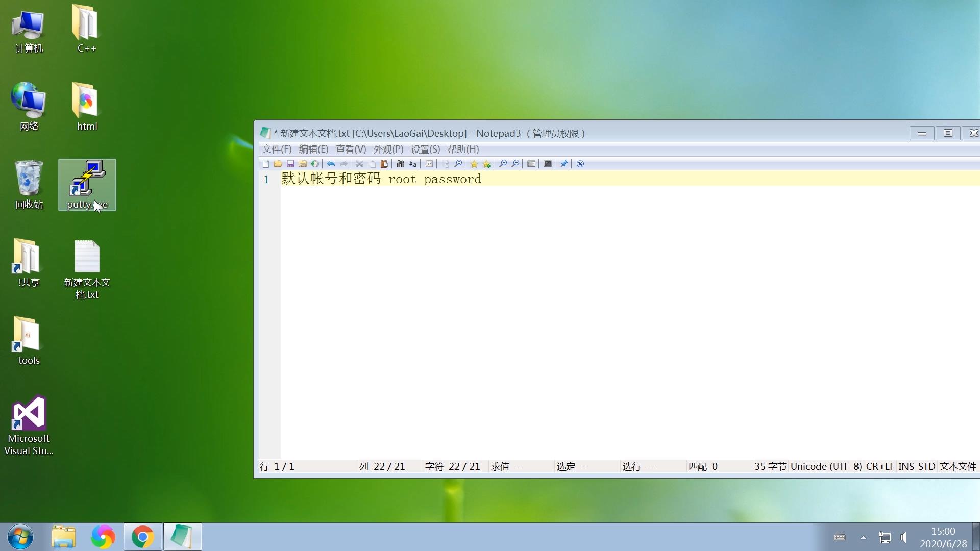Click the Zoom out magnifier icon
The height and width of the screenshot is (551, 980).
tap(516, 164)
